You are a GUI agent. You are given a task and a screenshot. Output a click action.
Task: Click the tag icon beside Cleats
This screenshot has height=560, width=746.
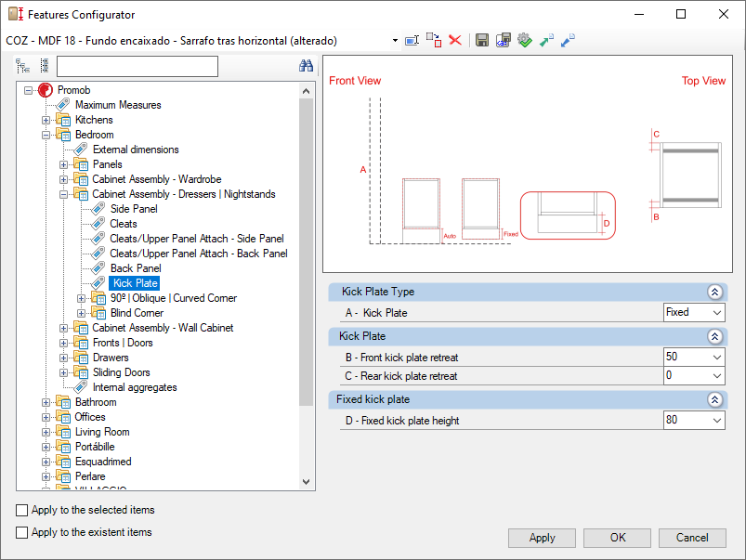click(98, 224)
